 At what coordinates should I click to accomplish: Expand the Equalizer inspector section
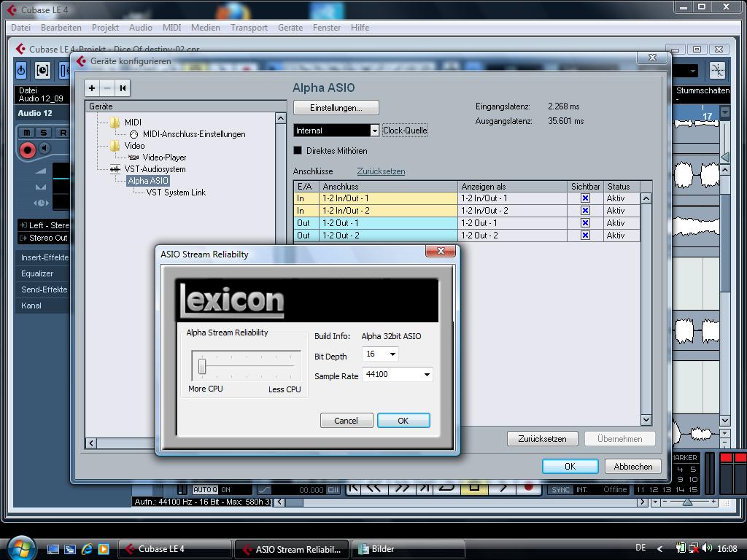[43, 274]
